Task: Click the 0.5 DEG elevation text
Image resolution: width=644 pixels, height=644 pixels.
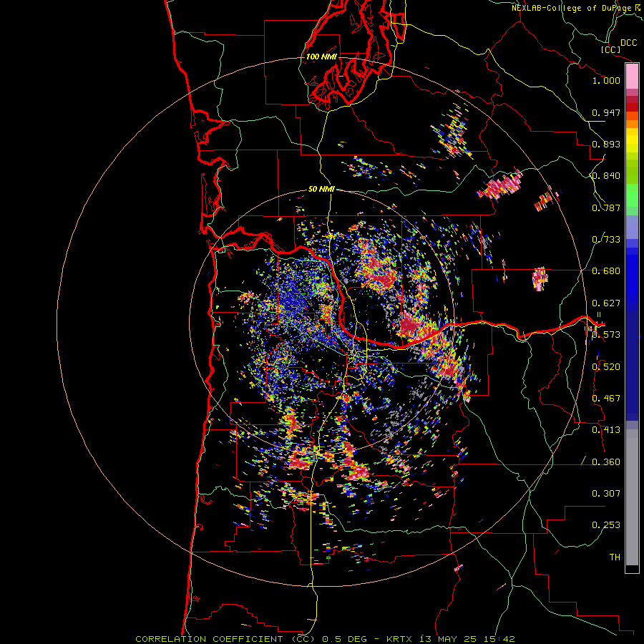Action: pyautogui.click(x=345, y=639)
